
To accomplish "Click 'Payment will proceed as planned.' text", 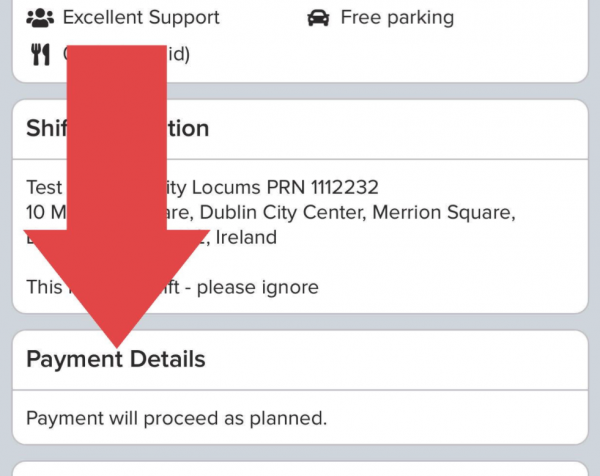I will [176, 418].
